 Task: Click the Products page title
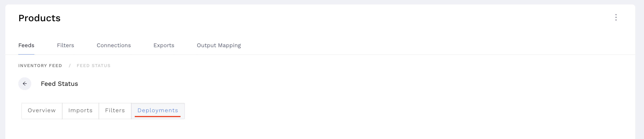click(39, 18)
